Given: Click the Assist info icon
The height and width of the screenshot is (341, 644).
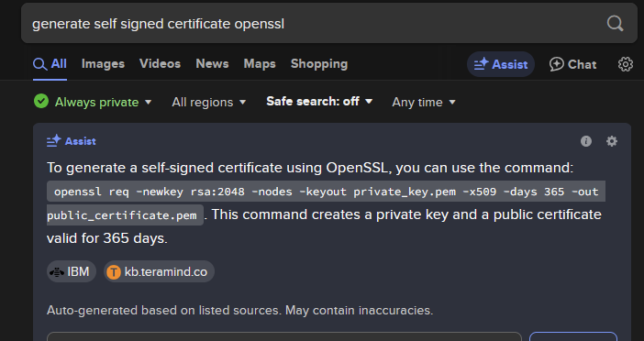Looking at the screenshot, I should pyautogui.click(x=586, y=141).
